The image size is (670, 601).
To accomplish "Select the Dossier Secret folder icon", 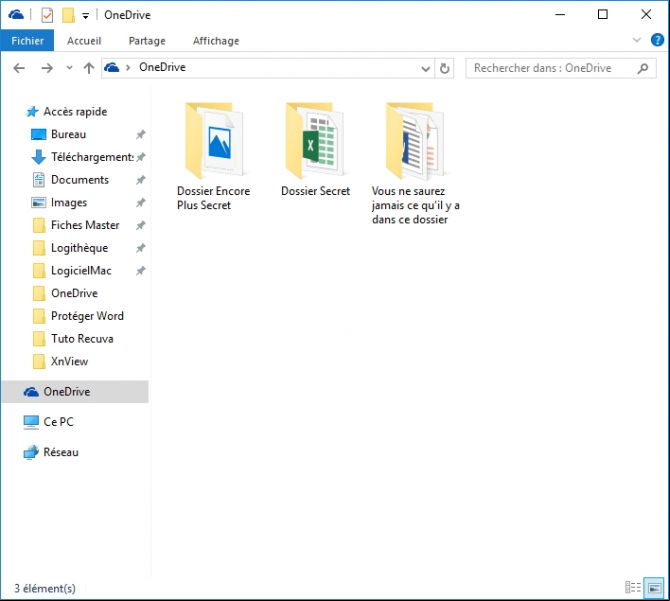I will pyautogui.click(x=315, y=140).
